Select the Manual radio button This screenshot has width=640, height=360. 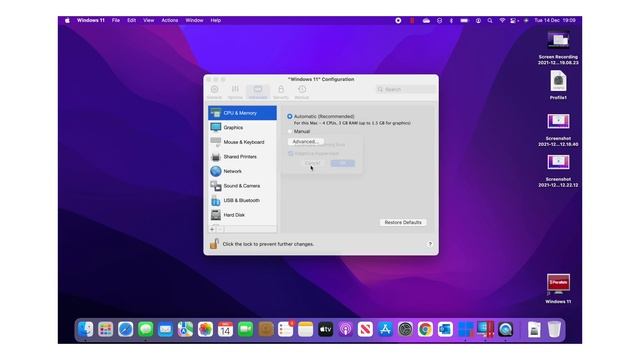290,131
